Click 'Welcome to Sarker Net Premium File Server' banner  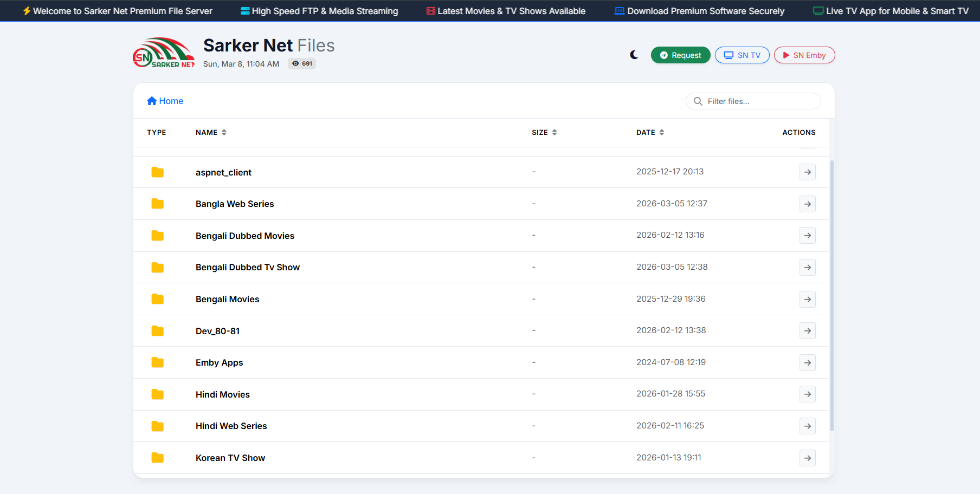click(117, 11)
